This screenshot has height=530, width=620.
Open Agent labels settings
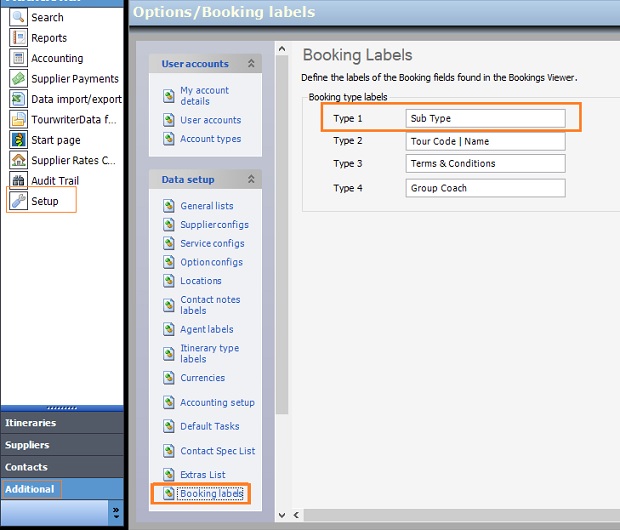click(x=207, y=329)
